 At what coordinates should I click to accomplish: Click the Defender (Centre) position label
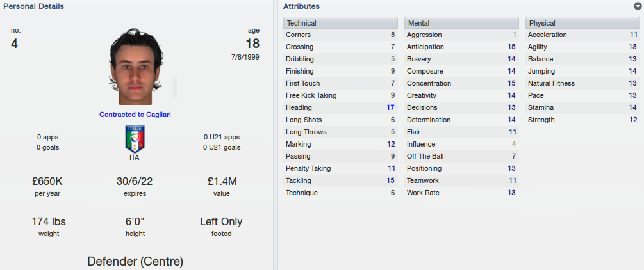135,261
